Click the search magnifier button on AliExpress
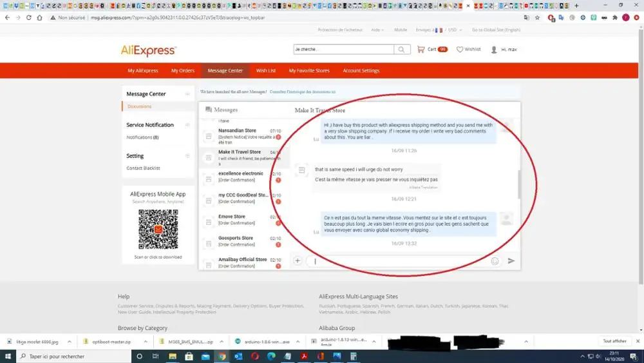The width and height of the screenshot is (644, 363). (x=402, y=50)
